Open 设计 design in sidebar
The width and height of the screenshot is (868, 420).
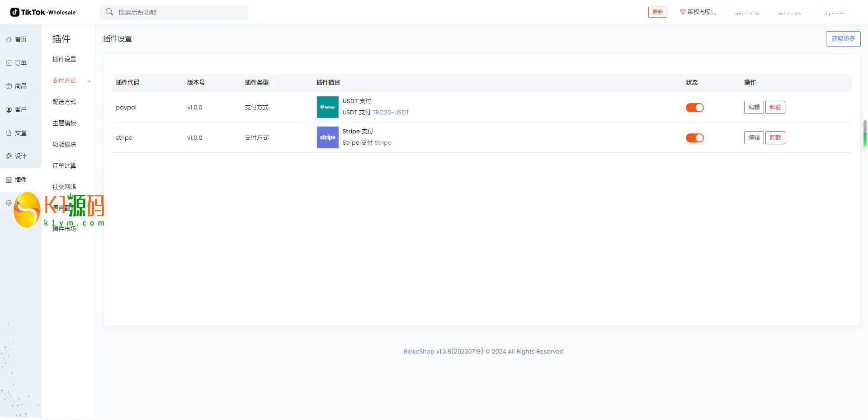tap(17, 156)
